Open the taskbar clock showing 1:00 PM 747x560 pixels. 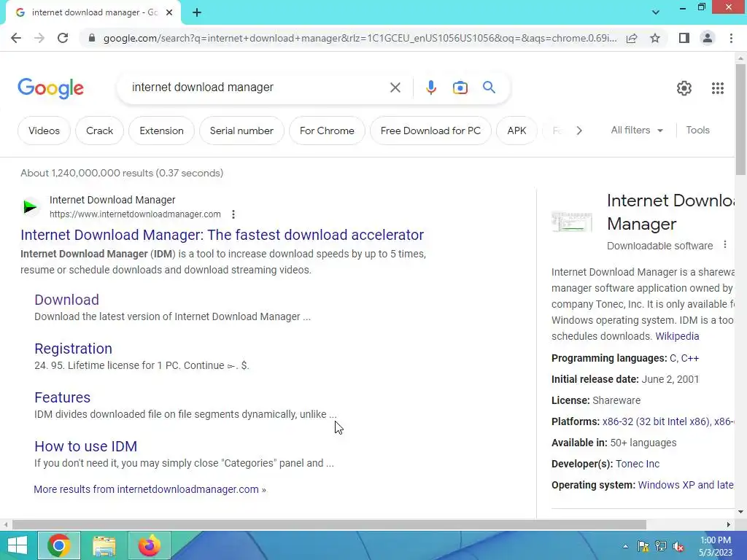(x=716, y=546)
